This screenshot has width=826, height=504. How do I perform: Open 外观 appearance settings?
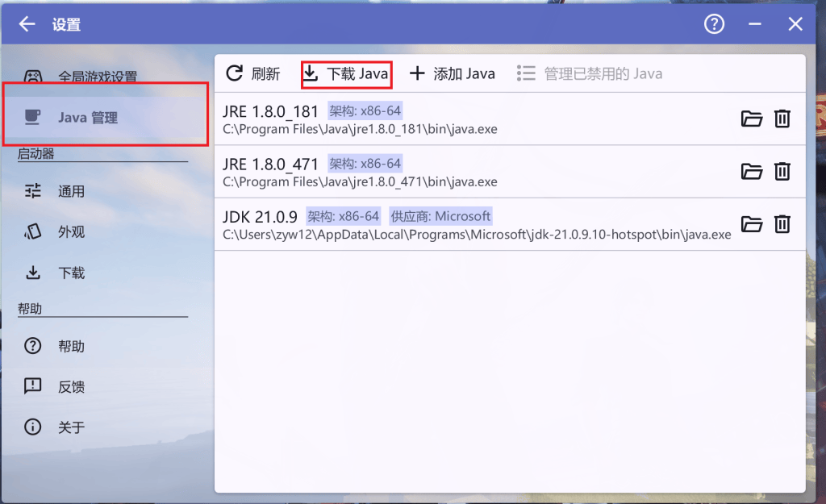[x=71, y=232]
